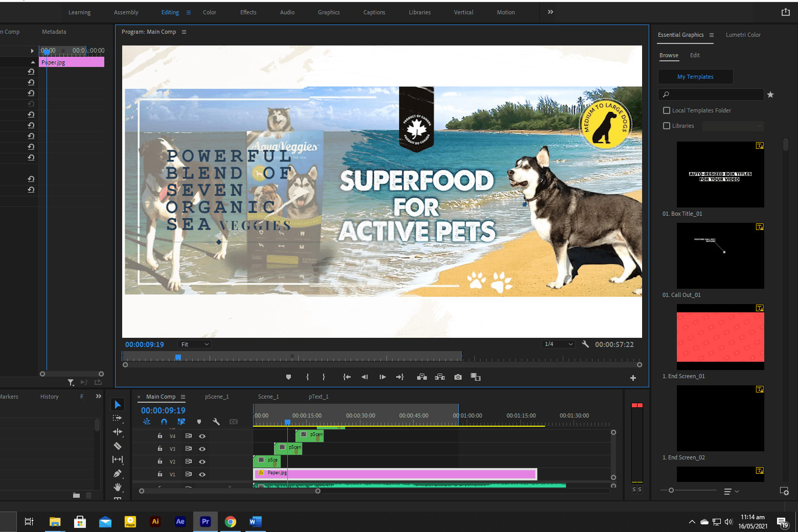Expand the workspace overflow chevron
798x532 pixels.
coord(551,12)
